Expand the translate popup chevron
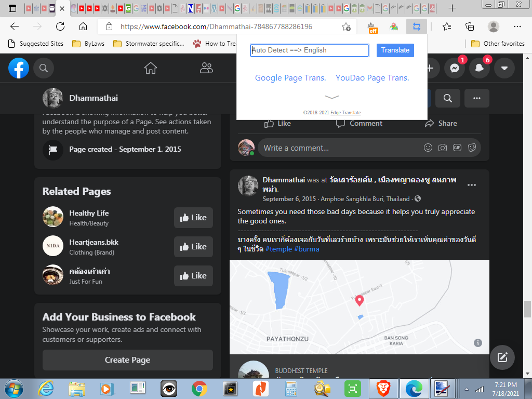The width and height of the screenshot is (532, 399). 332,97
